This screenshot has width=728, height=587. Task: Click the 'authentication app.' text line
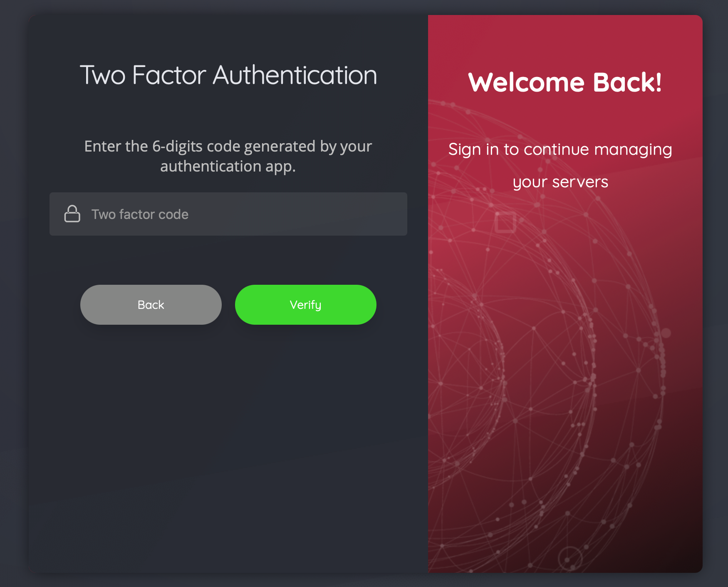228,167
